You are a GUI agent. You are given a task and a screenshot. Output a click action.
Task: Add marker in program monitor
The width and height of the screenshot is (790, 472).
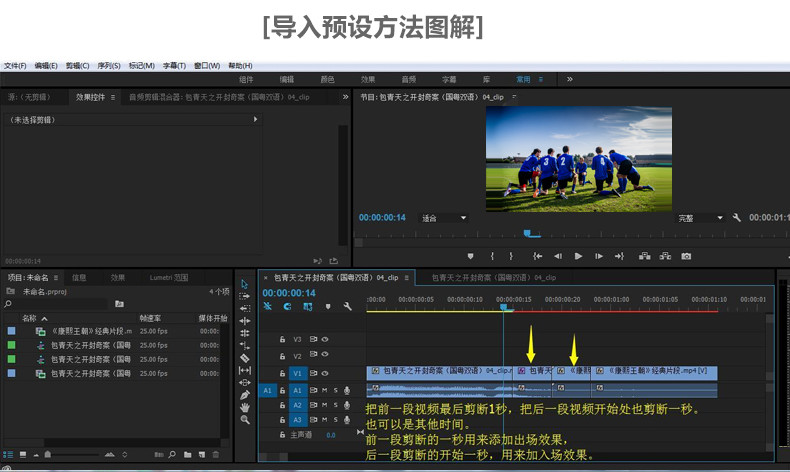pyautogui.click(x=471, y=256)
